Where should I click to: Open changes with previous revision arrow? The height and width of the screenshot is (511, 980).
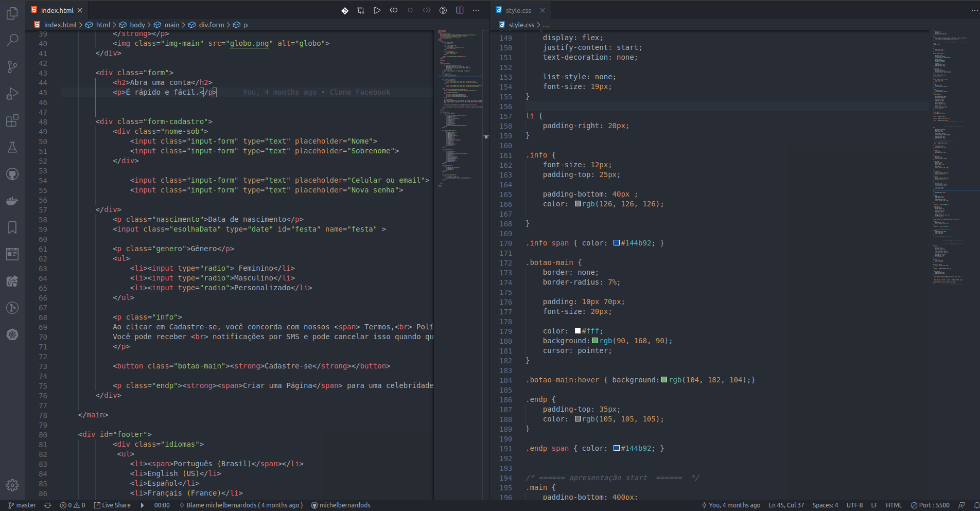(394, 10)
